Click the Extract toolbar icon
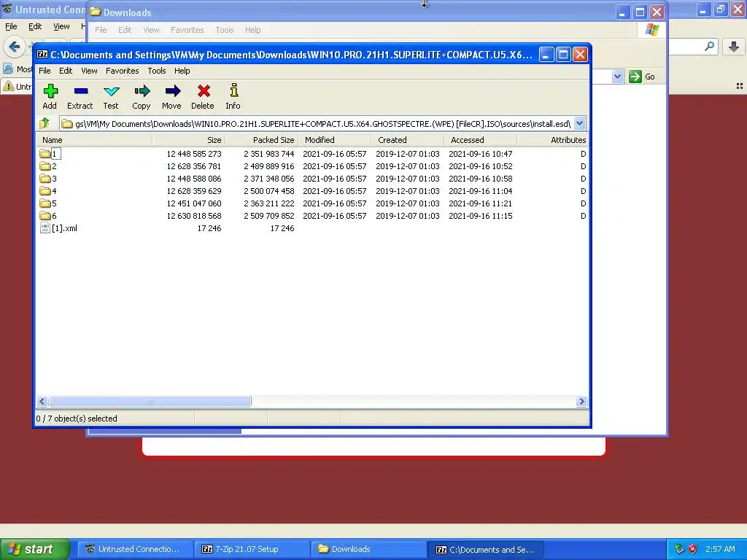Screen dimensions: 747x560 [80, 91]
